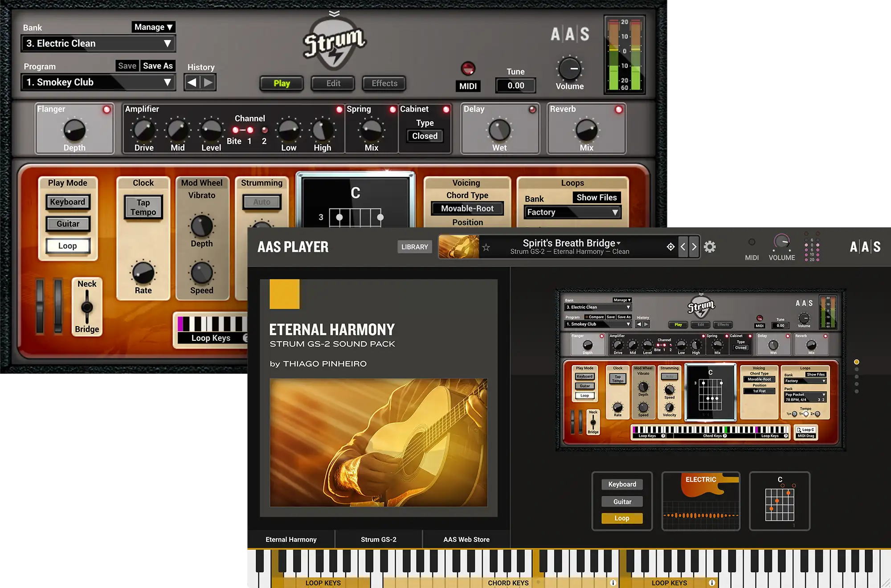Viewport: 891px width, 588px height.
Task: Toggle the Reverb effect on/off LED
Action: click(x=619, y=110)
